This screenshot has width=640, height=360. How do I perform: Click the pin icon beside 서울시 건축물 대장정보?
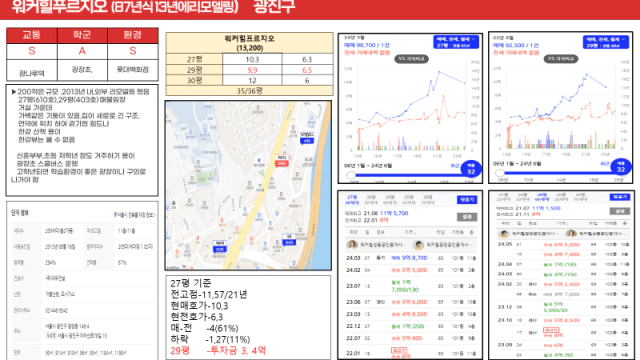click(x=115, y=215)
